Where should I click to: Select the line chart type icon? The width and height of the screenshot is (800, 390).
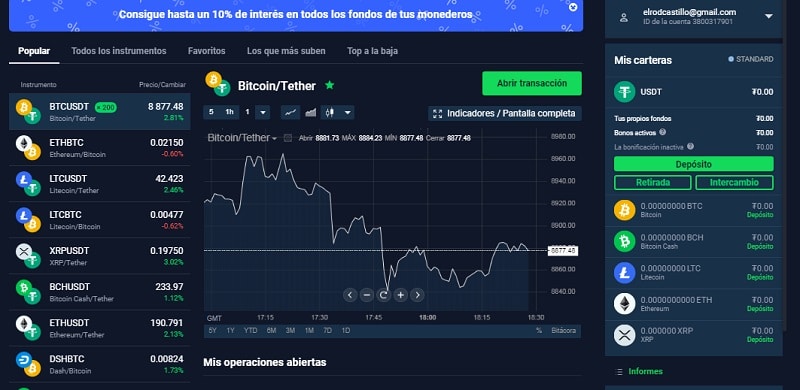[x=290, y=112]
